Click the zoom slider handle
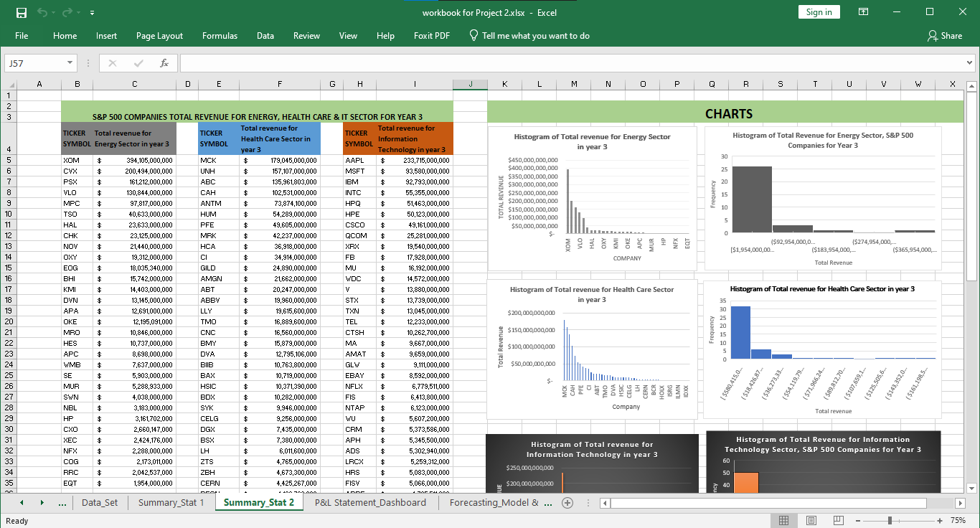This screenshot has height=528, width=980. pyautogui.click(x=890, y=520)
